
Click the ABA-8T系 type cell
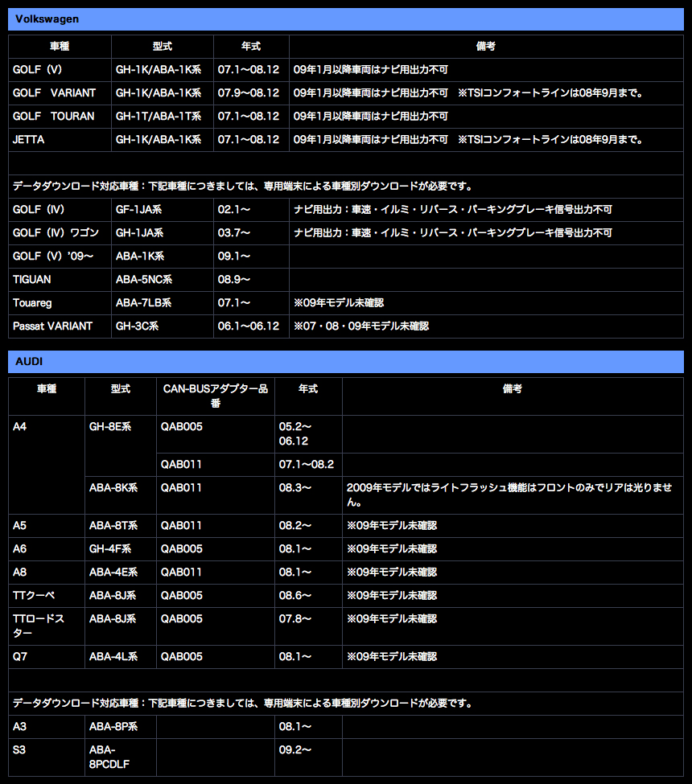pyautogui.click(x=121, y=526)
